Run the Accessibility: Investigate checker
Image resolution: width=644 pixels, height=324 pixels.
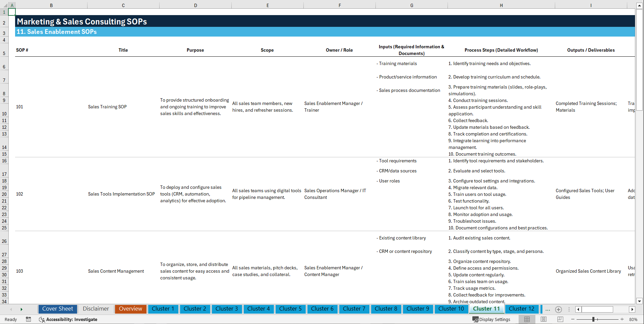click(x=68, y=319)
